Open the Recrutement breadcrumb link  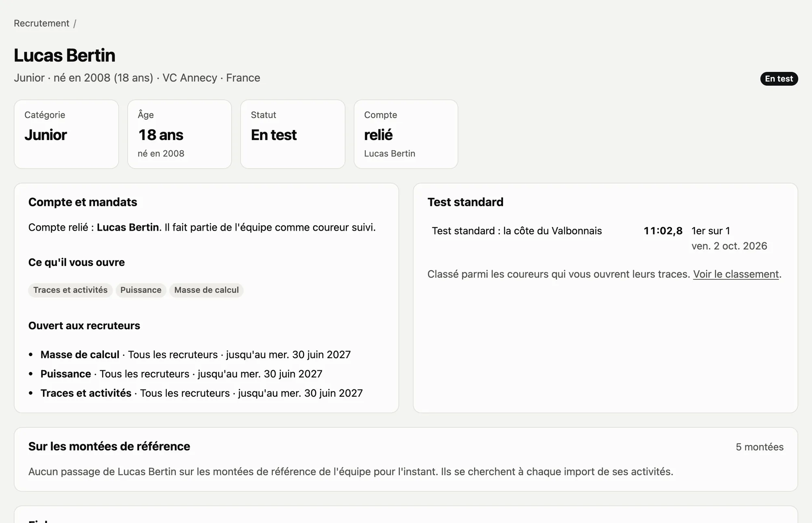(41, 24)
